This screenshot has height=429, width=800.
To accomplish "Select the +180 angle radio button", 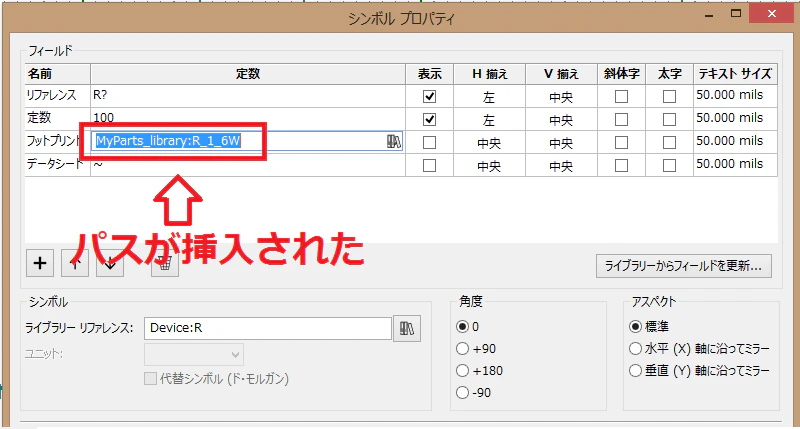I will (x=463, y=371).
